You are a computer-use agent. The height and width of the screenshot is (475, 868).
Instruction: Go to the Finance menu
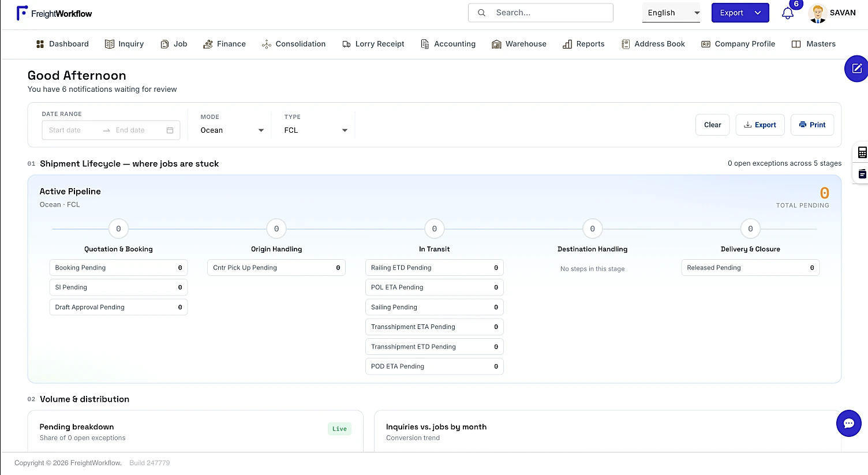tap(225, 44)
